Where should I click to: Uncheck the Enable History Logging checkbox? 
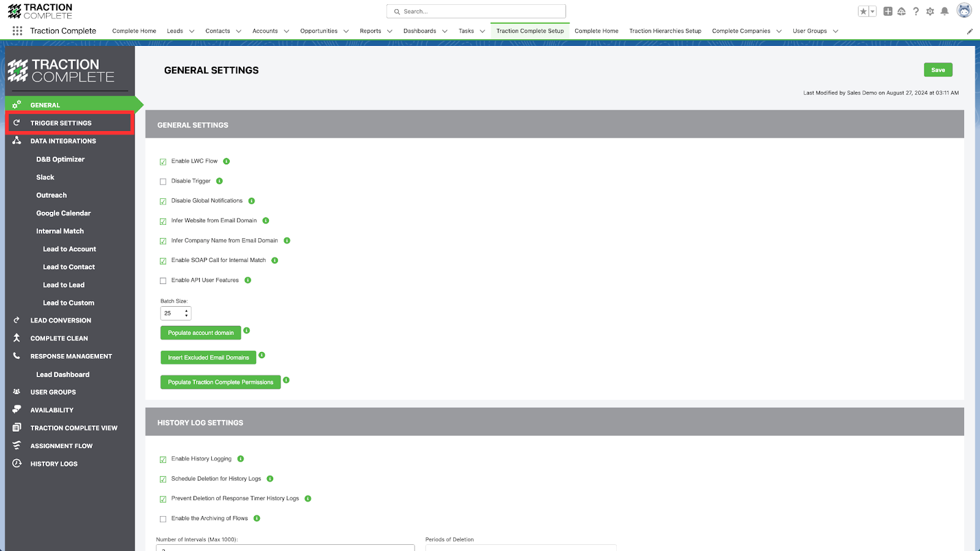pos(163,459)
